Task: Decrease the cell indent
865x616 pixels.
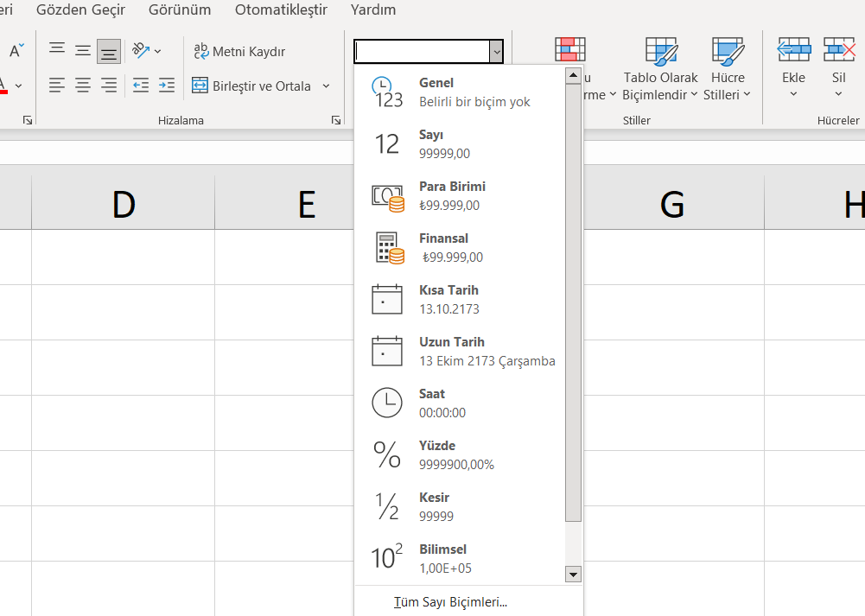Action: (141, 85)
